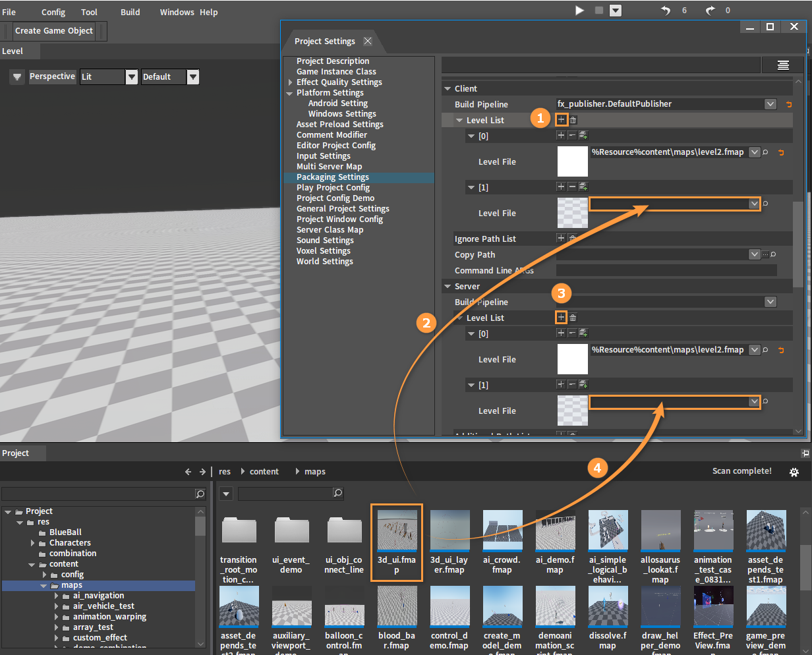Open the File menu
The width and height of the screenshot is (812, 655).
tap(9, 12)
